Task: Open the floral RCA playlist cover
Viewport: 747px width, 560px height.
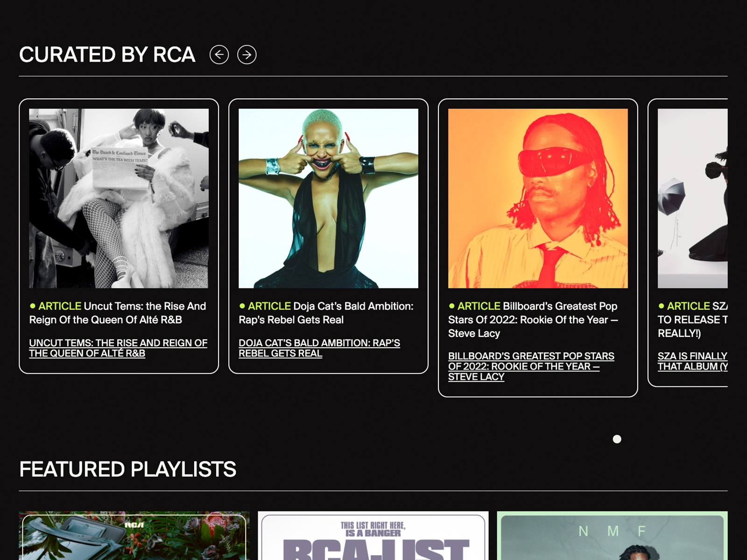Action: coord(134,536)
